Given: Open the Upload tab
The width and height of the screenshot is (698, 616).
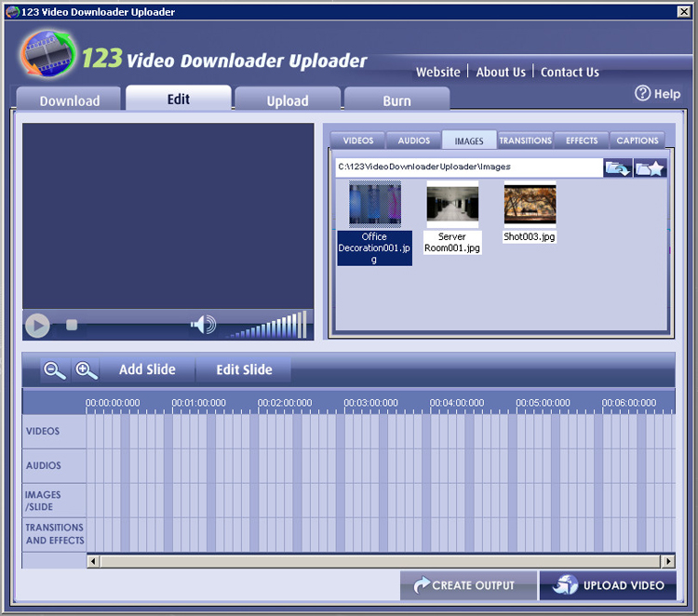Looking at the screenshot, I should pos(288,100).
